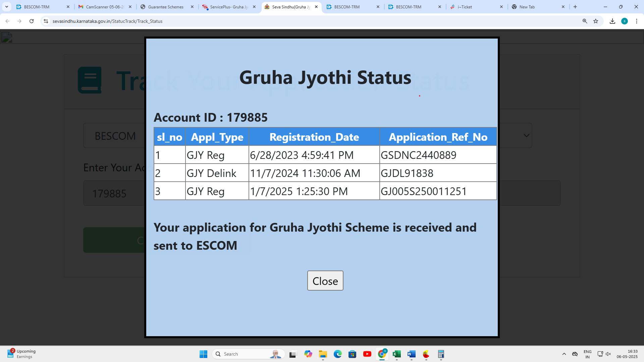Go forward to next page

(x=19, y=21)
